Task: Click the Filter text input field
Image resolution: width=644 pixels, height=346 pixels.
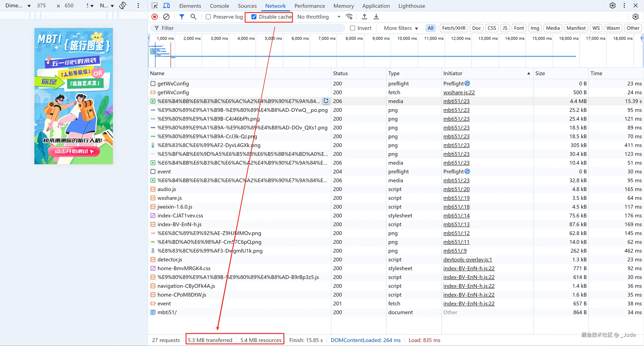Action: (250, 28)
